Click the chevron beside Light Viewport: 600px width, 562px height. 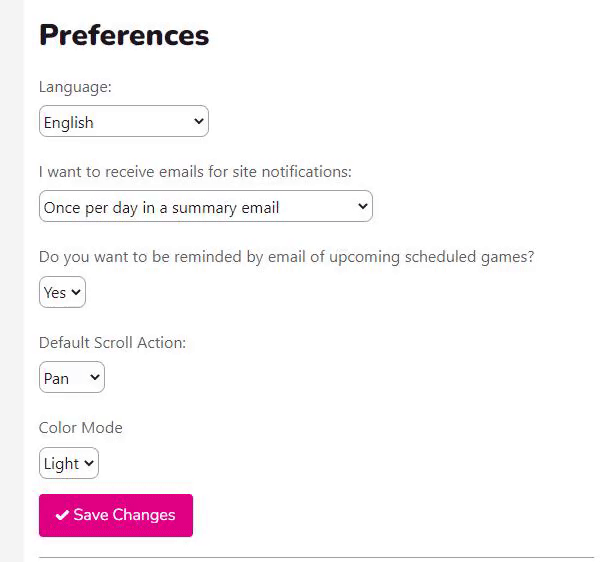point(89,463)
